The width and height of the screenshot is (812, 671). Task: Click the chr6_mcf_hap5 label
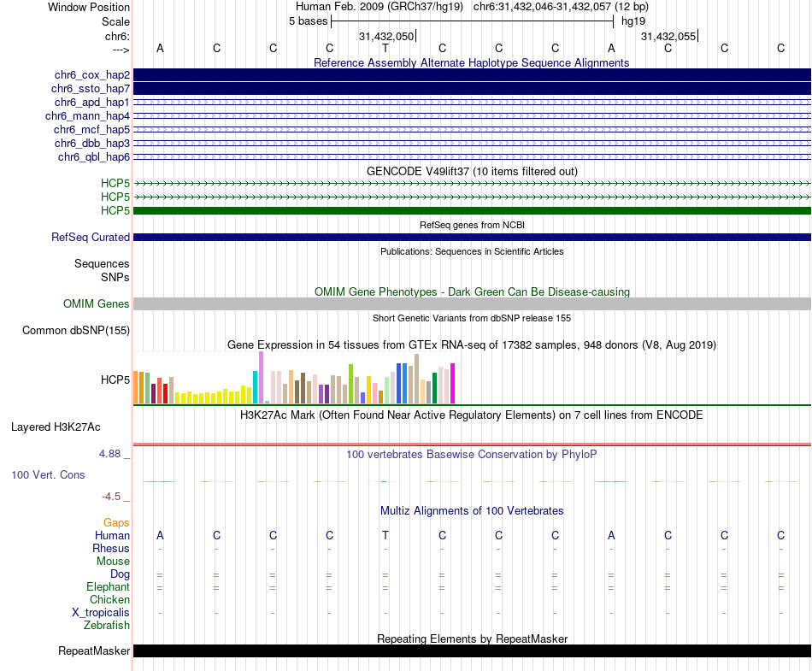(x=91, y=129)
